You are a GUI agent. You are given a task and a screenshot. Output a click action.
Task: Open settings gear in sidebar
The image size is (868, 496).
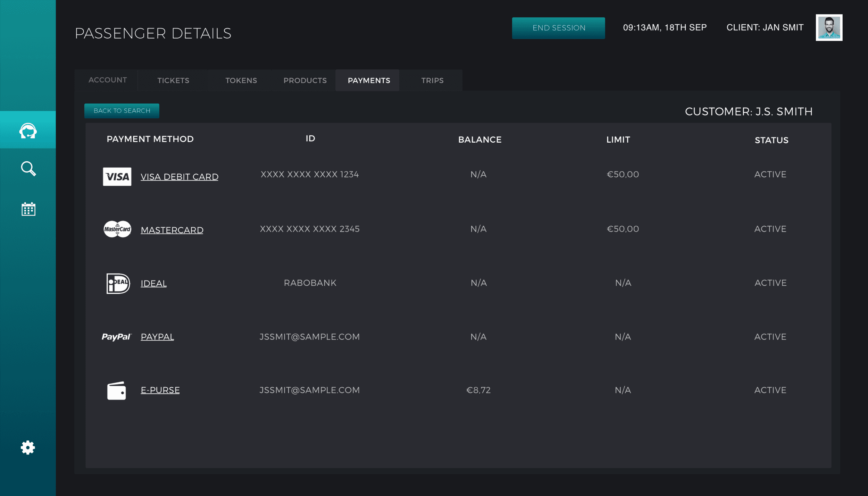tap(28, 447)
